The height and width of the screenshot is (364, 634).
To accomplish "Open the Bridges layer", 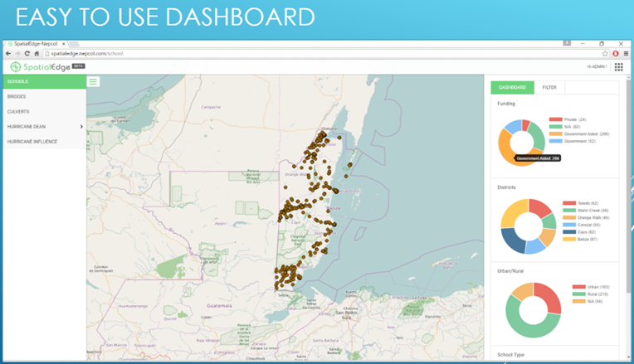I will [x=17, y=97].
